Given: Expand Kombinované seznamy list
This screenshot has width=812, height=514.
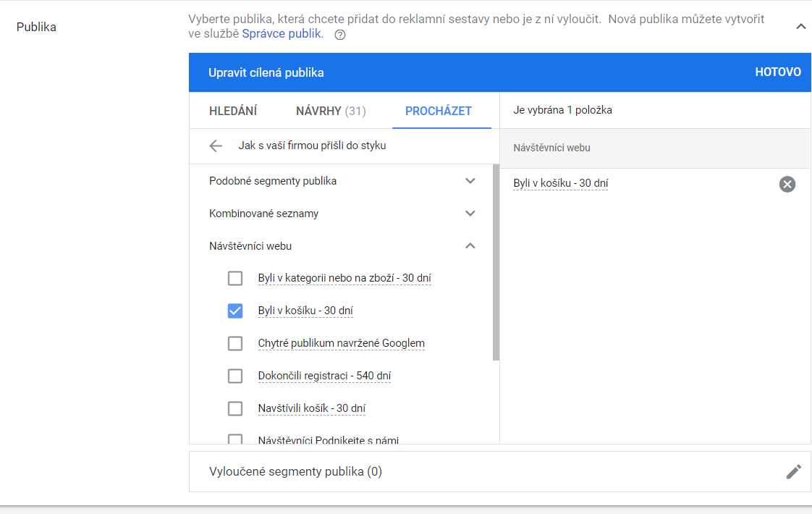Looking at the screenshot, I should coord(470,214).
